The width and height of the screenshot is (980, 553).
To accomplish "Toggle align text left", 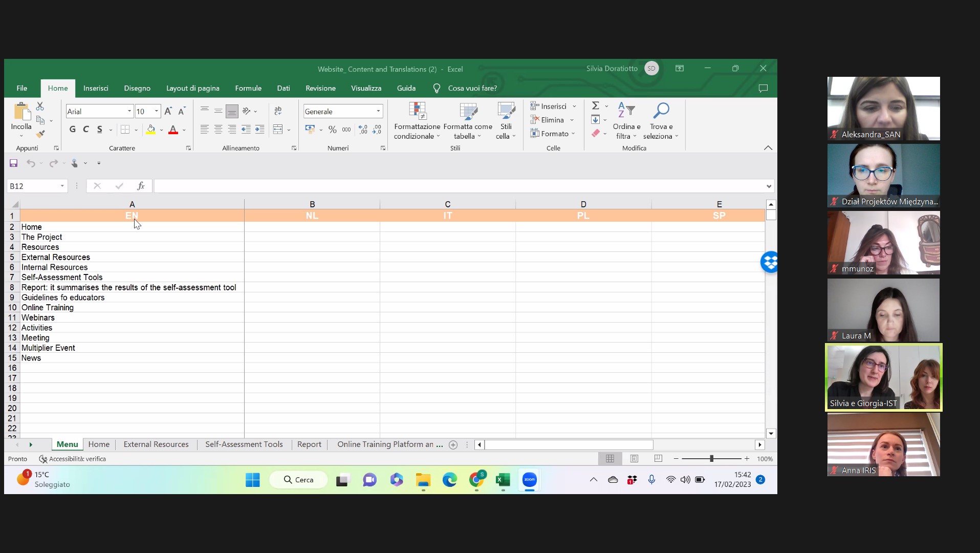I will tap(204, 130).
